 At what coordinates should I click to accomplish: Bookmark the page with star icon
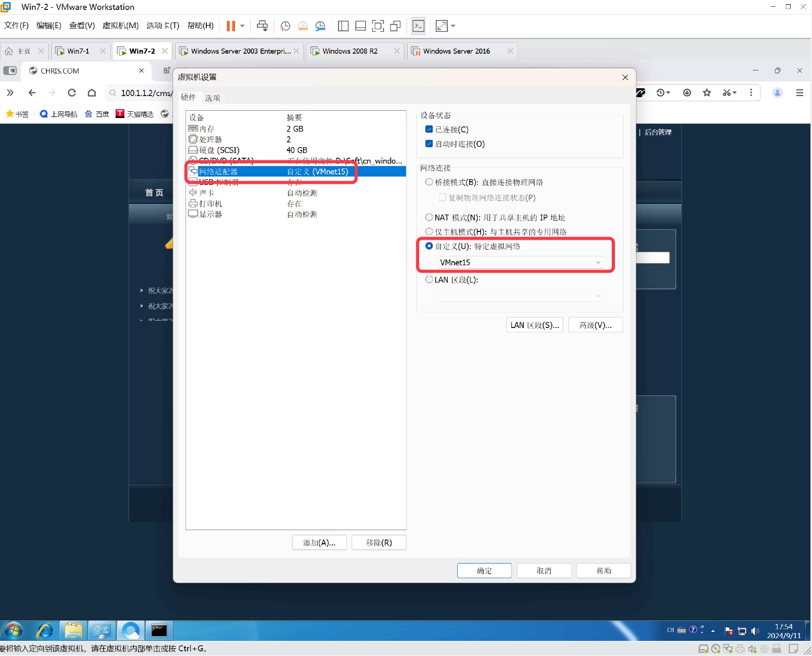pos(707,92)
